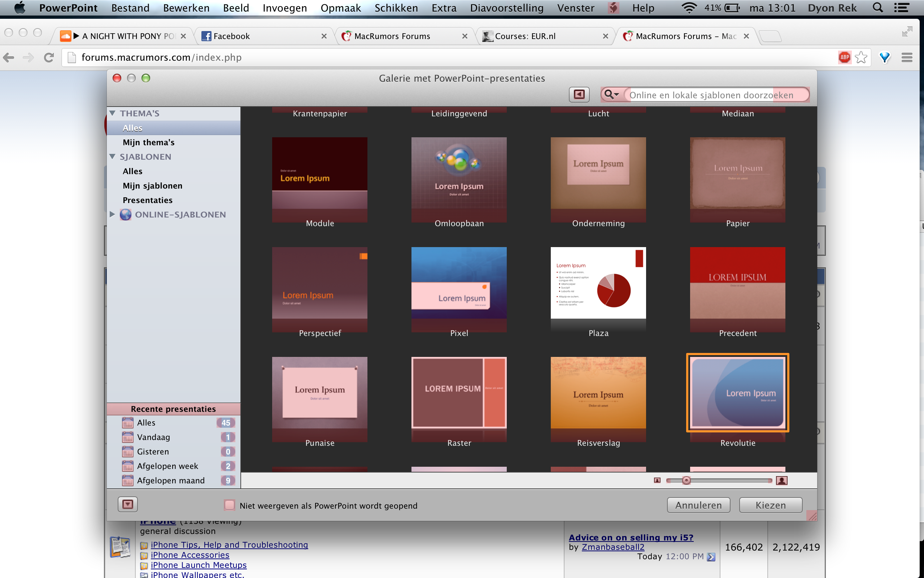This screenshot has height=578, width=924.
Task: Choose the Reisverslag theme thumbnail
Action: pos(598,393)
